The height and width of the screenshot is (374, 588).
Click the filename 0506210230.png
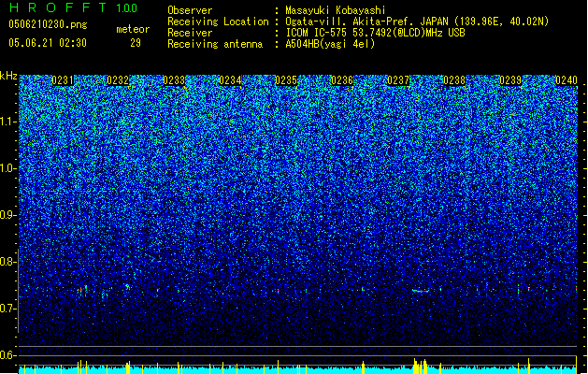coord(48,24)
